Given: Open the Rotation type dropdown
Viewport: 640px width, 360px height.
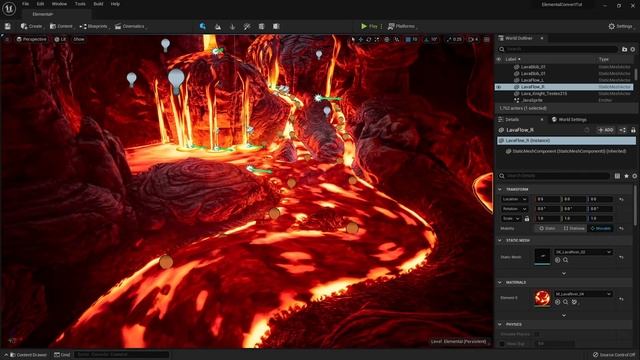Looking at the screenshot, I should [514, 209].
